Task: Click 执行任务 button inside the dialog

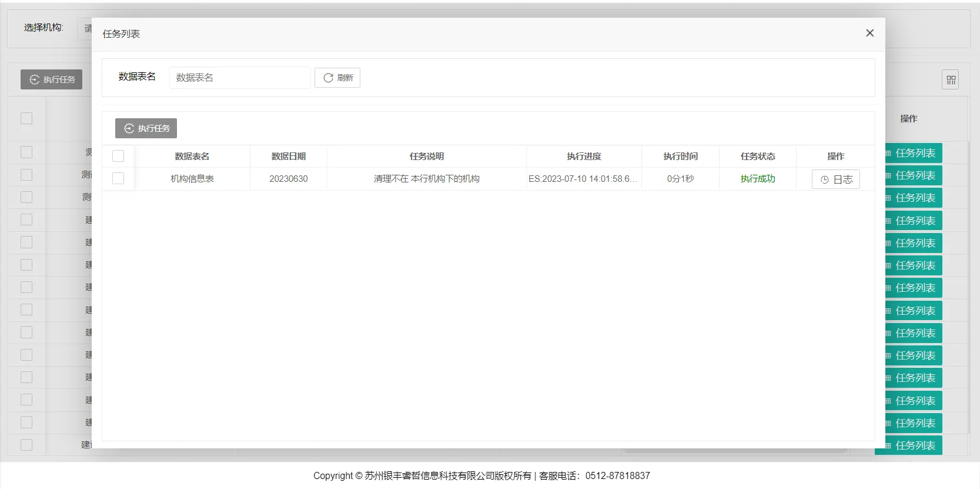Action: pyautogui.click(x=146, y=128)
